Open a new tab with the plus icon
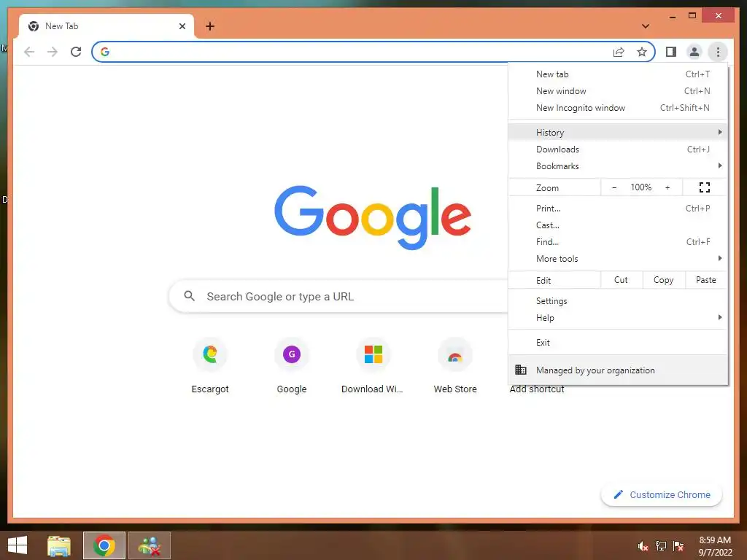Image resolution: width=747 pixels, height=560 pixels. click(210, 26)
